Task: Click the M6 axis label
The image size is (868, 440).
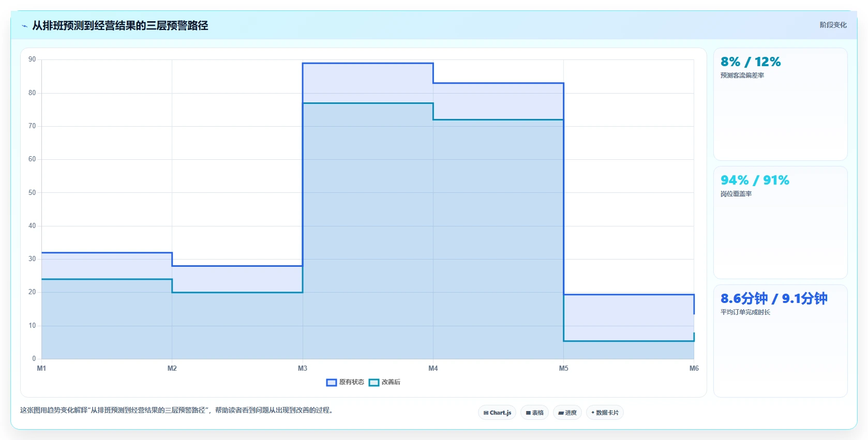Action: [694, 368]
